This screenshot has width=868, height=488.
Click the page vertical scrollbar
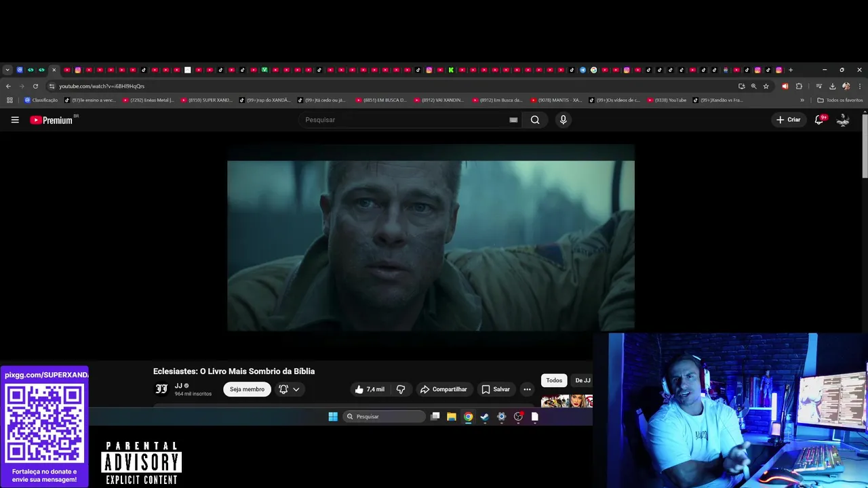point(865,146)
